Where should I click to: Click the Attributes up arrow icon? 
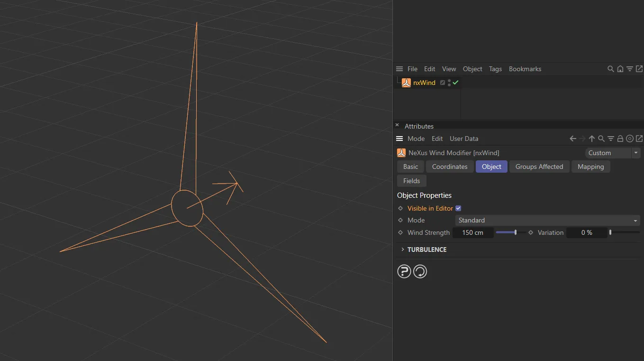pyautogui.click(x=591, y=139)
